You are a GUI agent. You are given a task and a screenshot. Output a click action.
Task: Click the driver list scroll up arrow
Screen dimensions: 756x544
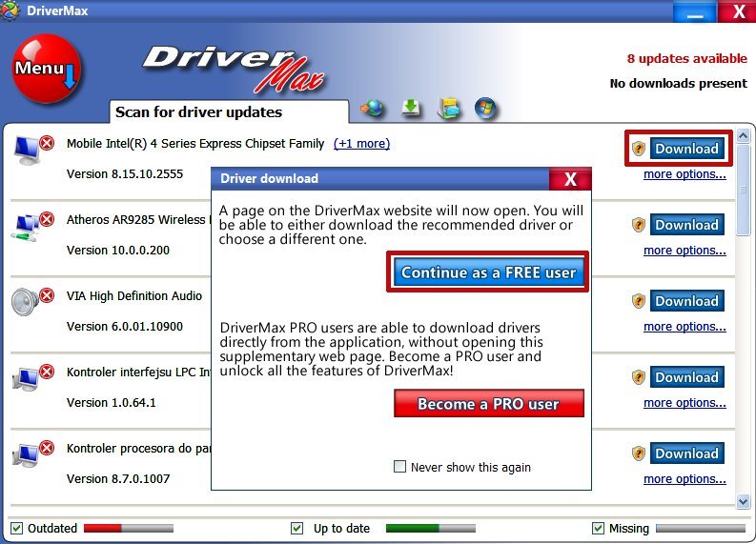(743, 136)
